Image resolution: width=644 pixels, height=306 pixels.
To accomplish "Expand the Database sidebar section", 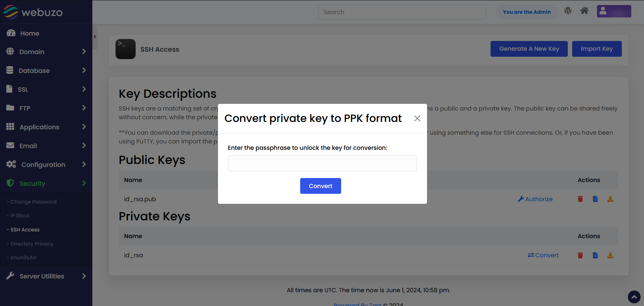I will coord(46,71).
